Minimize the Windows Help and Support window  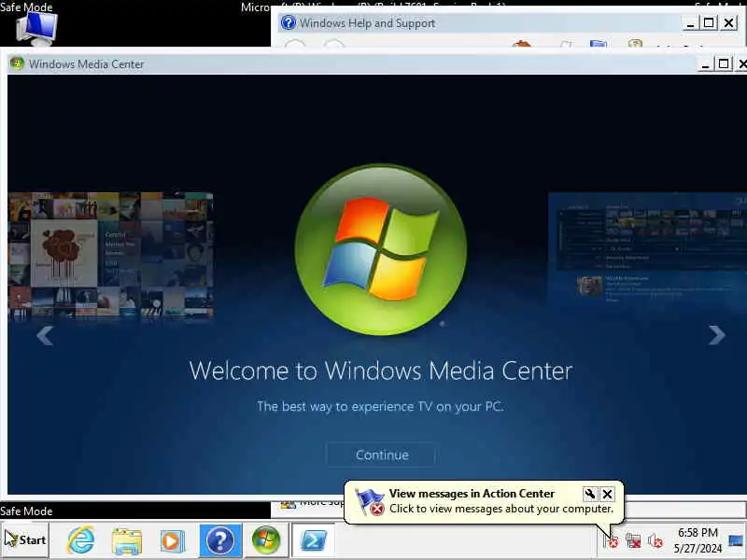pyautogui.click(x=690, y=22)
